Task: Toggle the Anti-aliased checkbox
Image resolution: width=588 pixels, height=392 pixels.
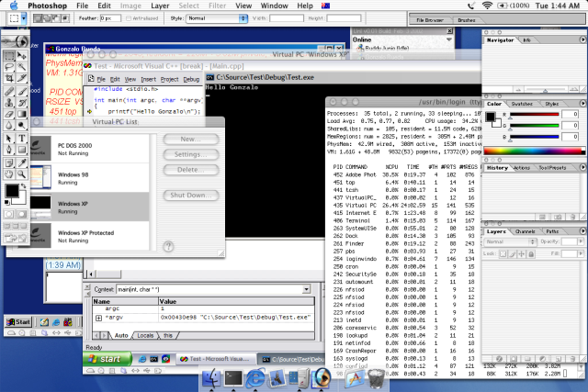Action: tap(129, 18)
